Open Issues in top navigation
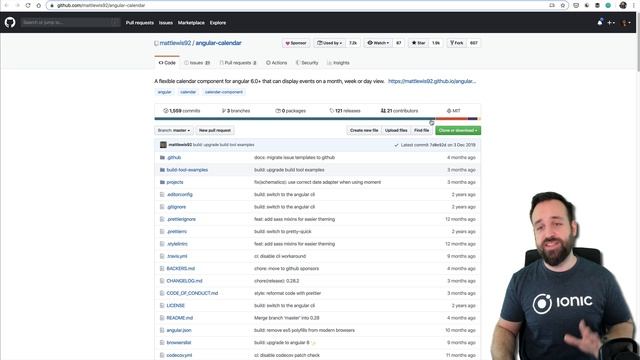Viewport: 640px width, 360px height. coord(166,23)
